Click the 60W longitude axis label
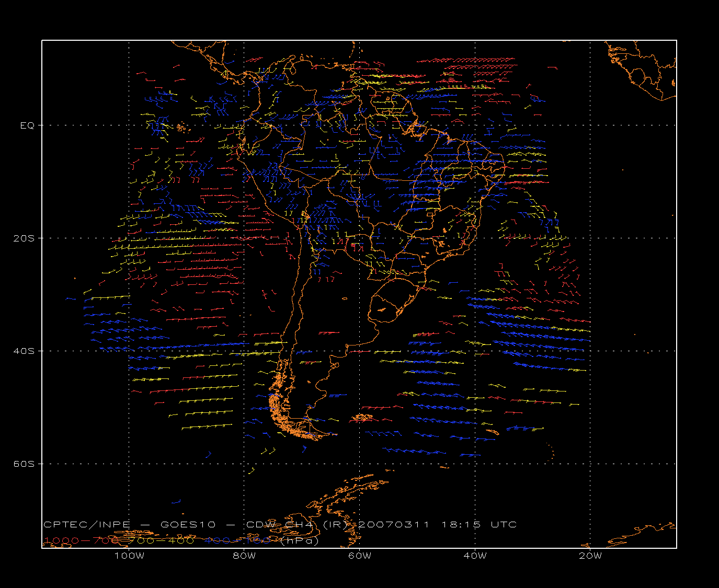The width and height of the screenshot is (719, 588). pos(360,556)
